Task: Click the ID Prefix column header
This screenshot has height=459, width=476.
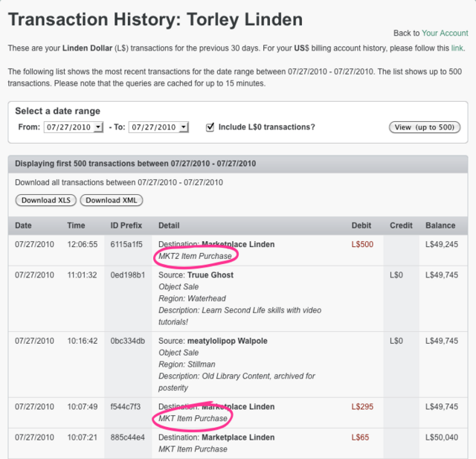Action: 125,225
